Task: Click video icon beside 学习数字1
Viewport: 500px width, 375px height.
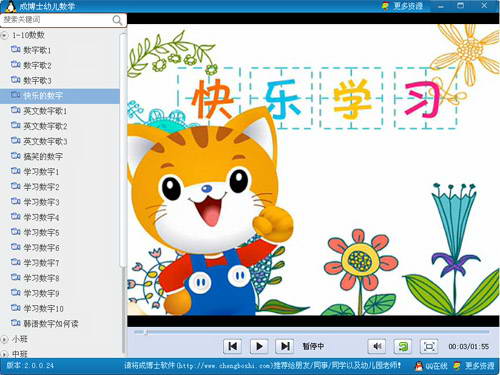Action: [x=16, y=171]
